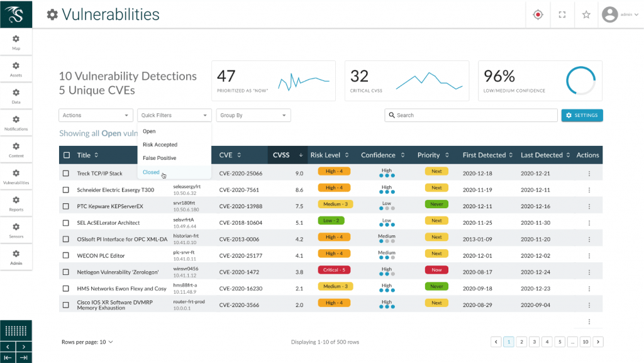Viewport: 644px width, 363px height.
Task: Click the gear icon beside Vulnerabilities title
Action: point(52,14)
